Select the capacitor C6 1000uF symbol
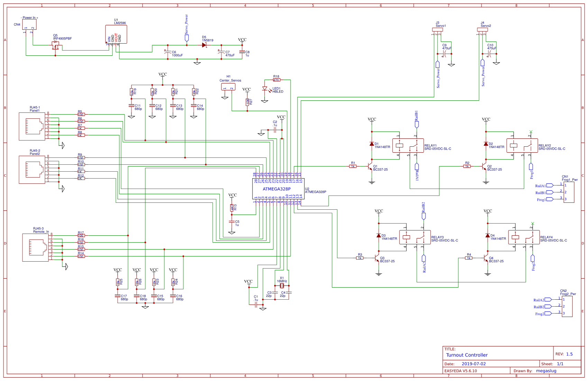Image resolution: width=588 pixels, height=381 pixels. (x=168, y=52)
